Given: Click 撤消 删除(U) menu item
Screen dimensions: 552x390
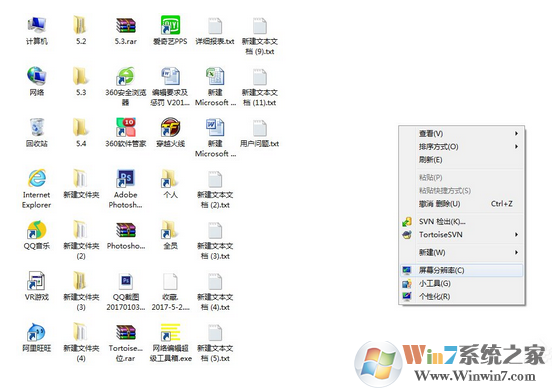Looking at the screenshot, I should point(462,204).
